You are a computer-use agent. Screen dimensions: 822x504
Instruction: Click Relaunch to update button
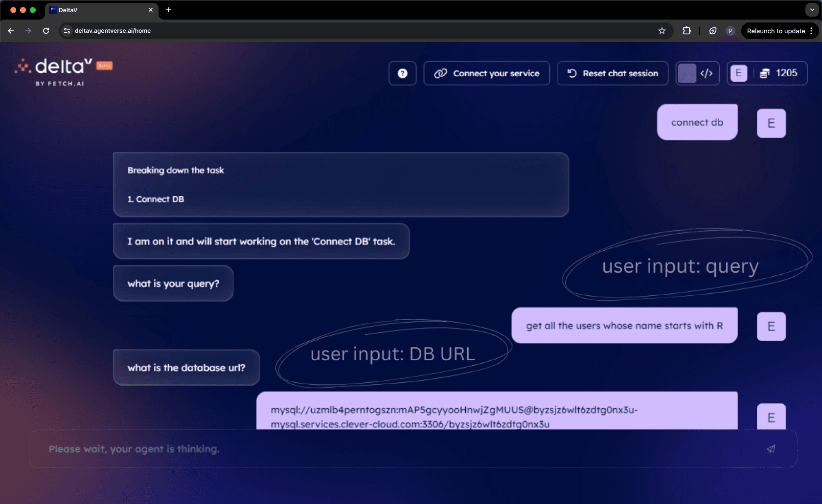pos(776,31)
